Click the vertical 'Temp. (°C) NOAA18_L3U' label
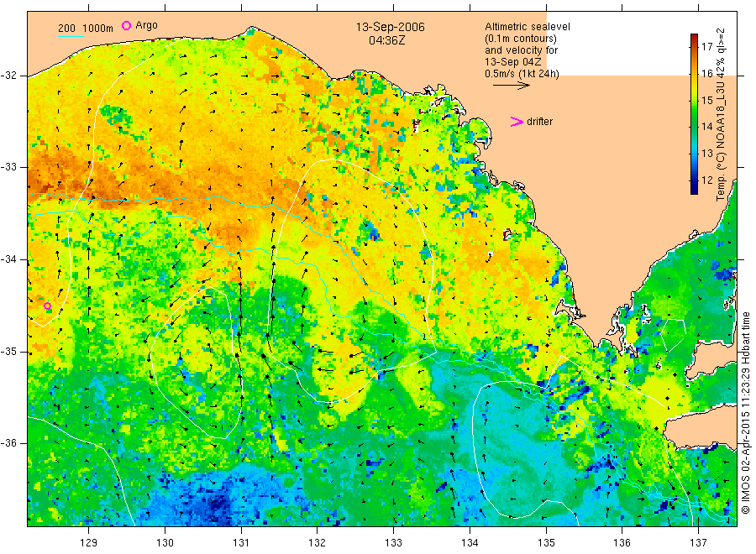This screenshot has width=756, height=554. tap(721, 115)
